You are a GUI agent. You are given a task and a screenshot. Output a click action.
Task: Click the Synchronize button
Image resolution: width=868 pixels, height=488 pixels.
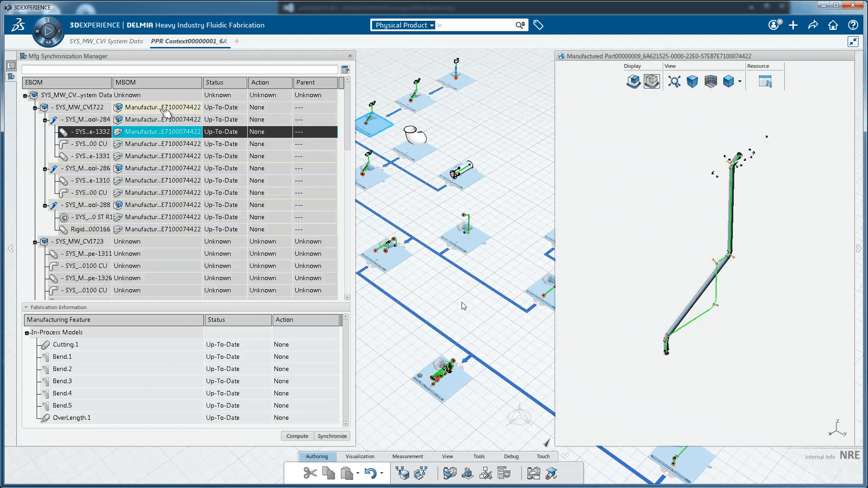(331, 436)
